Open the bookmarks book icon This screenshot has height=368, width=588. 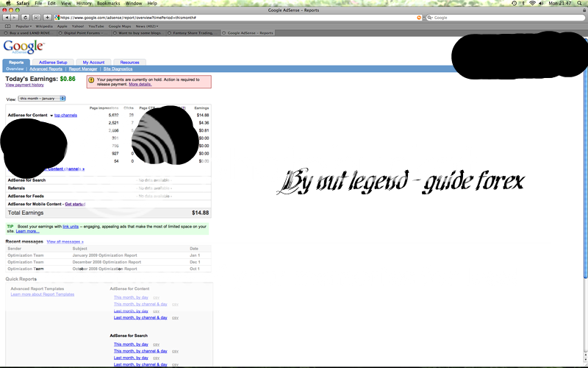pyautogui.click(x=8, y=26)
